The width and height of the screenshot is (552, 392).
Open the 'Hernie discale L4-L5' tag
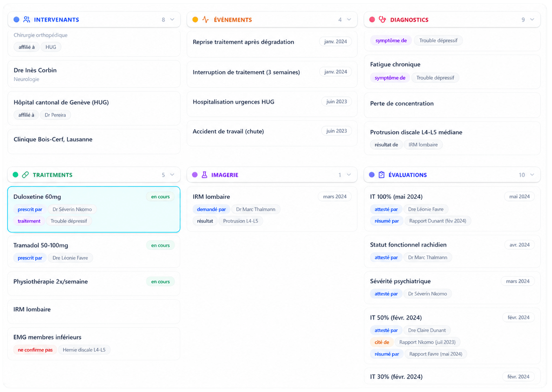84,350
